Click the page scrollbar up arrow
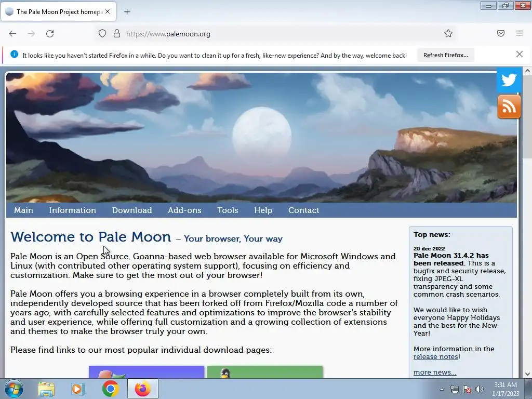 pyautogui.click(x=527, y=71)
